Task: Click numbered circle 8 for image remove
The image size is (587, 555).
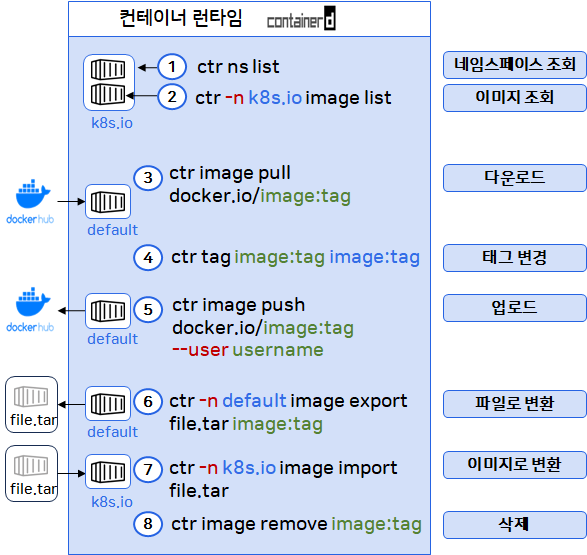Action: (x=148, y=524)
